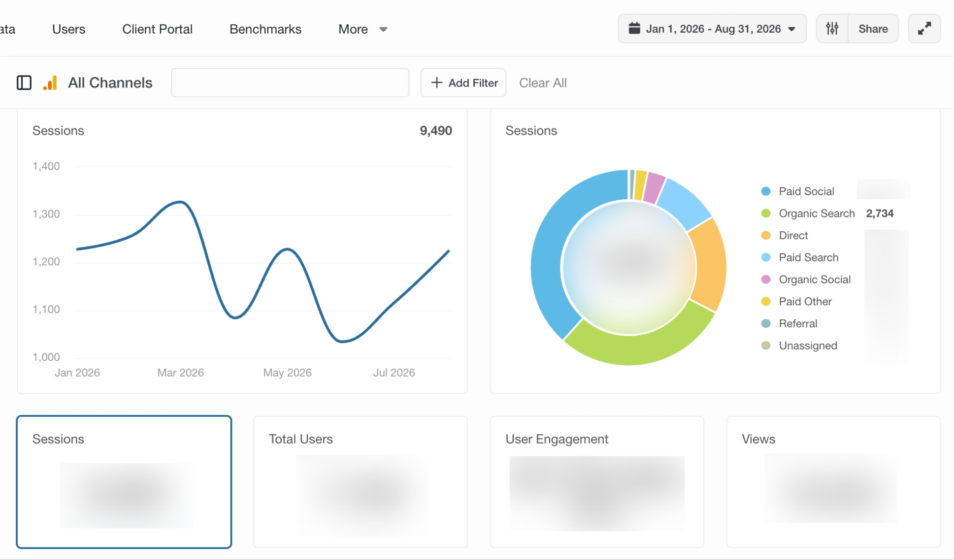This screenshot has width=954, height=560.
Task: Click the Paid Other legend dot
Action: (x=766, y=302)
